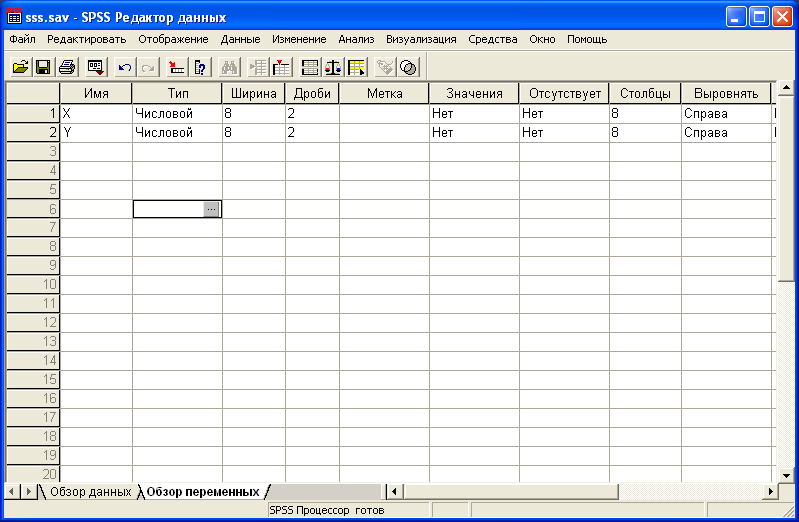799x522 pixels.
Task: Click the Ширина column header
Action: pyautogui.click(x=253, y=93)
